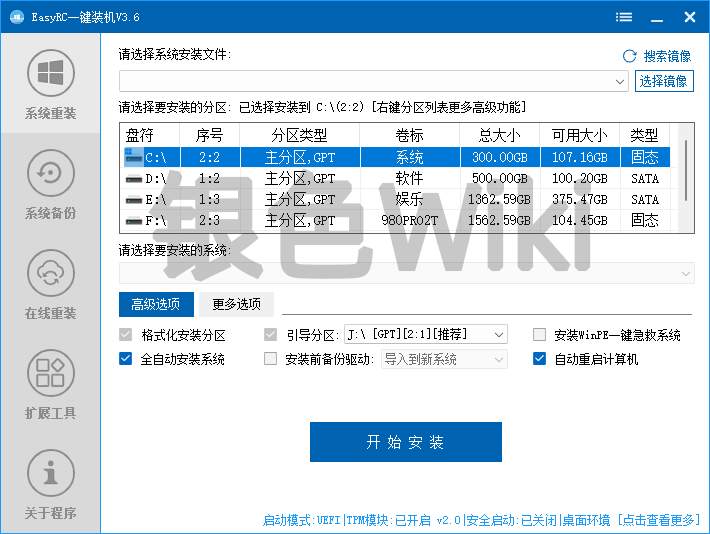Click the 选择镜像 button
The image size is (710, 534).
[x=664, y=81]
